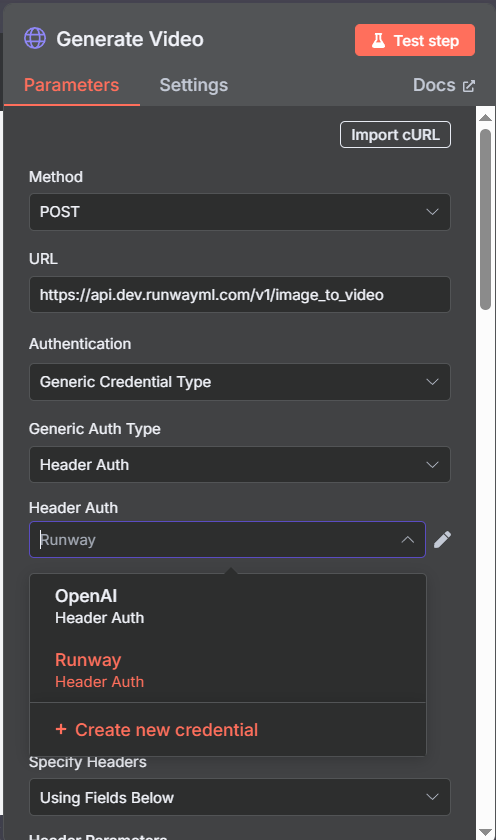The width and height of the screenshot is (496, 840).
Task: Click the scrollbar down arrow
Action: pyautogui.click(x=485, y=833)
